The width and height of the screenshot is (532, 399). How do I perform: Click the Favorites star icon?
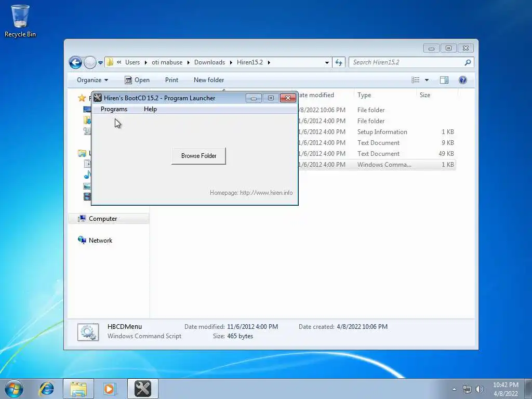pyautogui.click(x=82, y=98)
